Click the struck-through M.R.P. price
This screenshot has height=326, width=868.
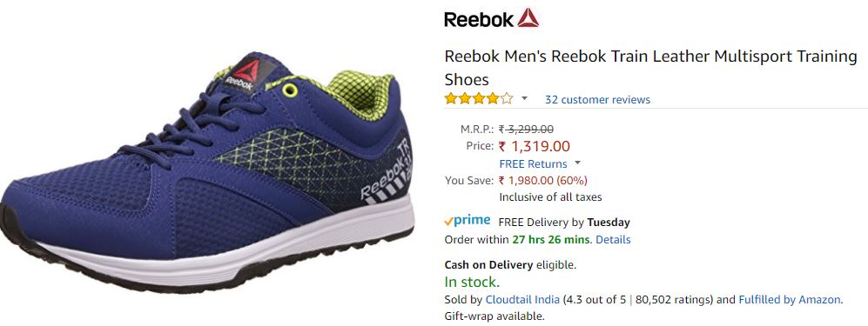(526, 130)
